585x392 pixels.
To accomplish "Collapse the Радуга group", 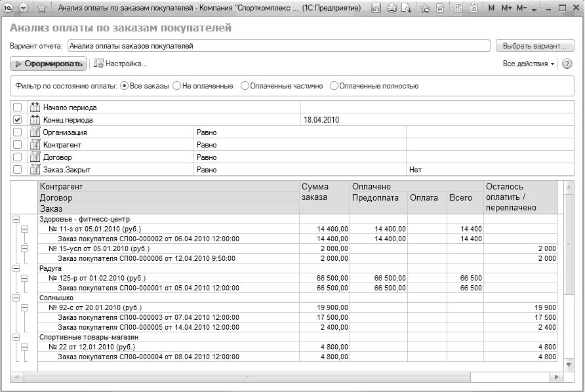I will pyautogui.click(x=16, y=268).
